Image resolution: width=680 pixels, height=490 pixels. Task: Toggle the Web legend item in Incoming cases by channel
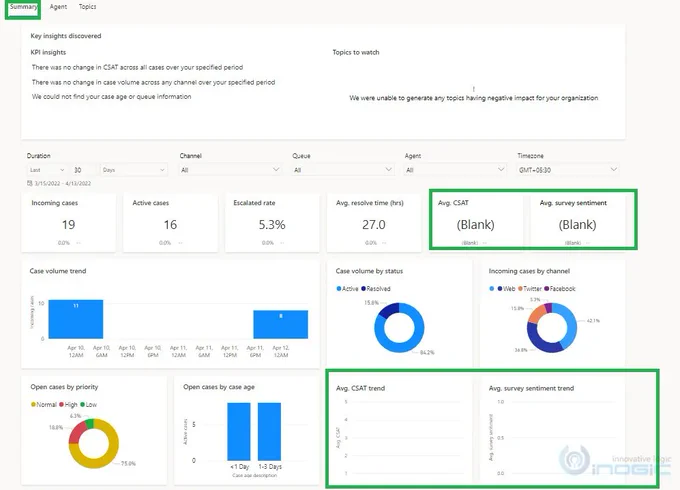[506, 289]
